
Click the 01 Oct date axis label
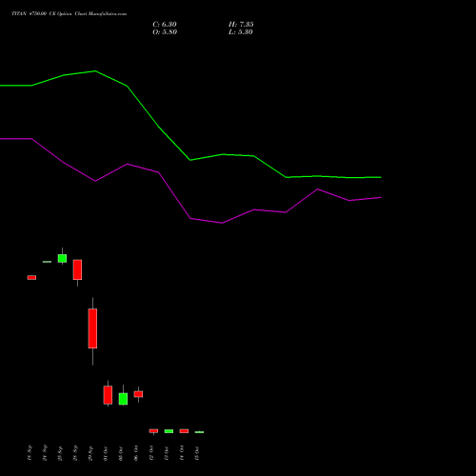106,453
